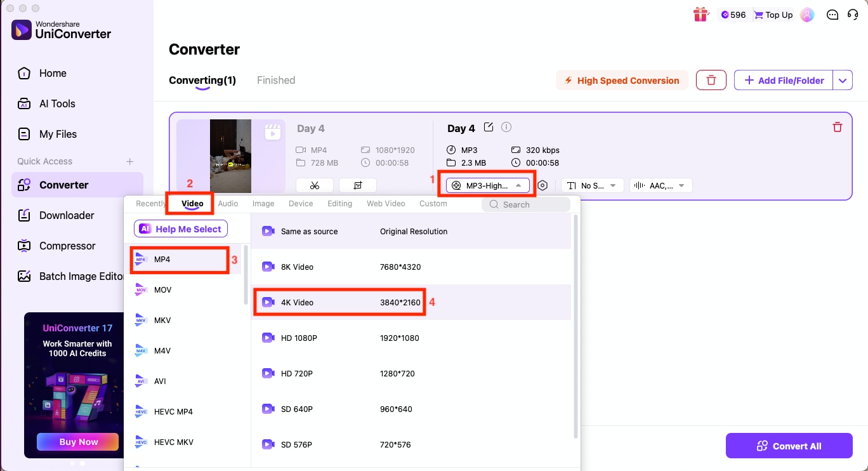868x471 pixels.
Task: Click AI Help Me Select button
Action: 181,229
